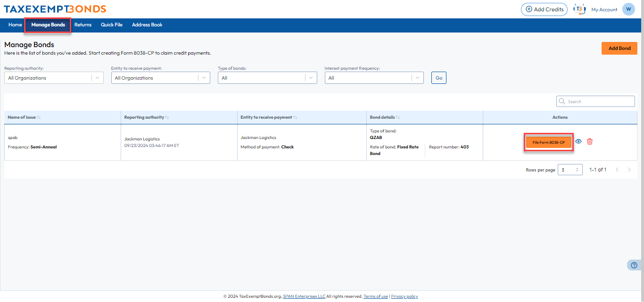Image resolution: width=644 pixels, height=302 pixels.
Task: Select the Manage Bonds tab
Action: (x=48, y=24)
